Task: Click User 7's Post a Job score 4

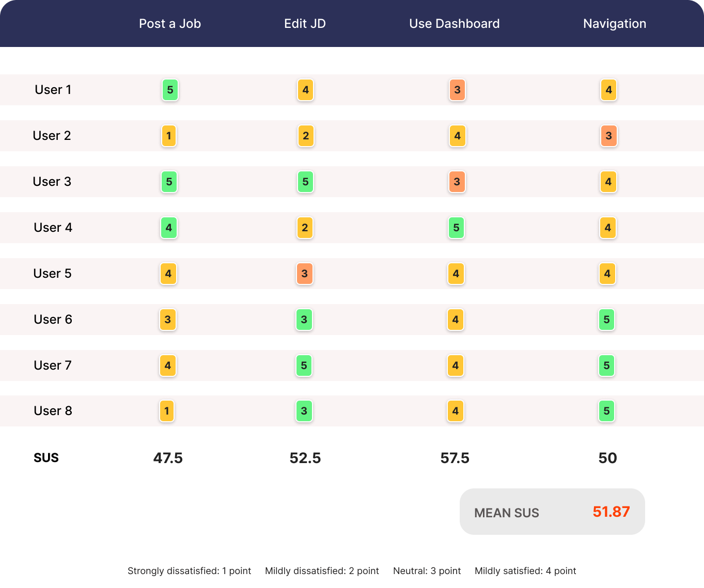Action: [x=168, y=365]
